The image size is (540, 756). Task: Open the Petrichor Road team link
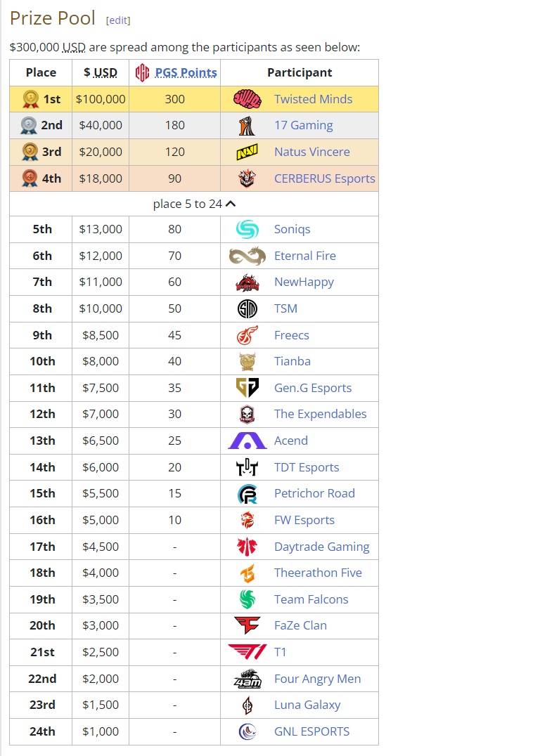pyautogui.click(x=314, y=493)
